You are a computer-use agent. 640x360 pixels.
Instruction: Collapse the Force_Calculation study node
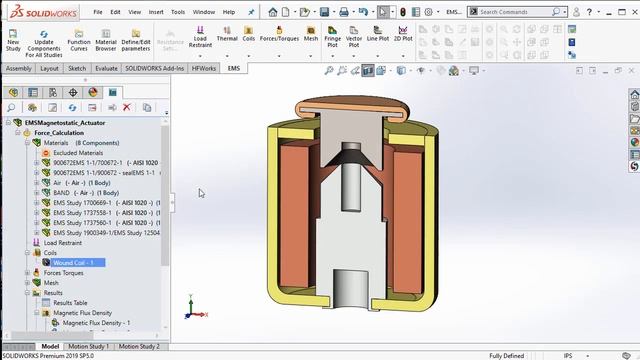pyautogui.click(x=18, y=133)
